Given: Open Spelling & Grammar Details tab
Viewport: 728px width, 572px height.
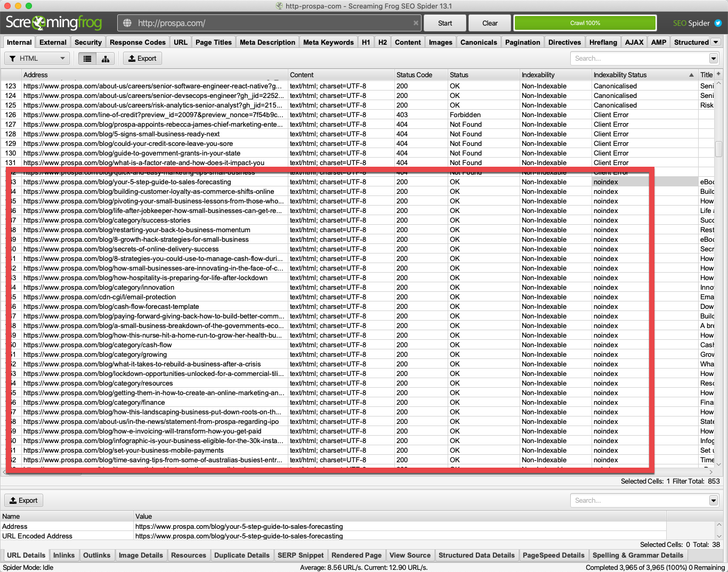Looking at the screenshot, I should [637, 555].
